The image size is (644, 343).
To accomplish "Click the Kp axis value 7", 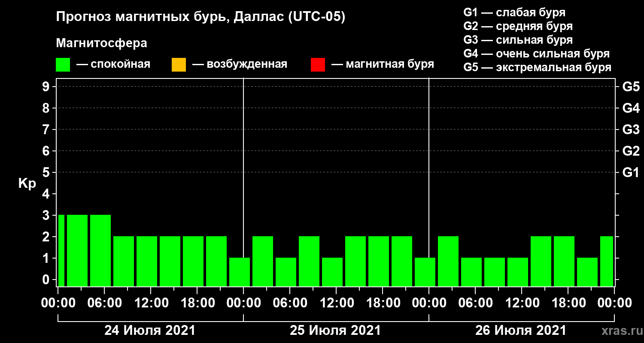I will pyautogui.click(x=47, y=129).
